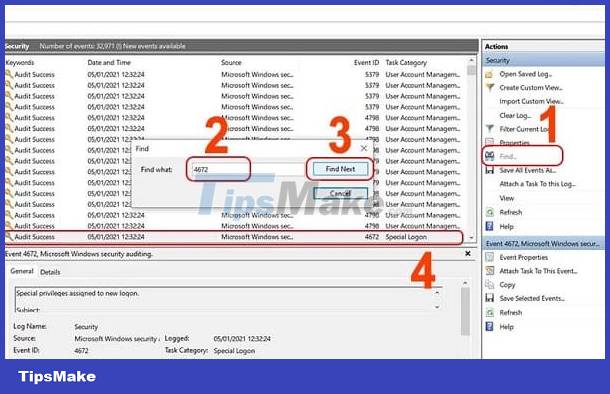Click scroll down arrow of event list

click(x=472, y=237)
